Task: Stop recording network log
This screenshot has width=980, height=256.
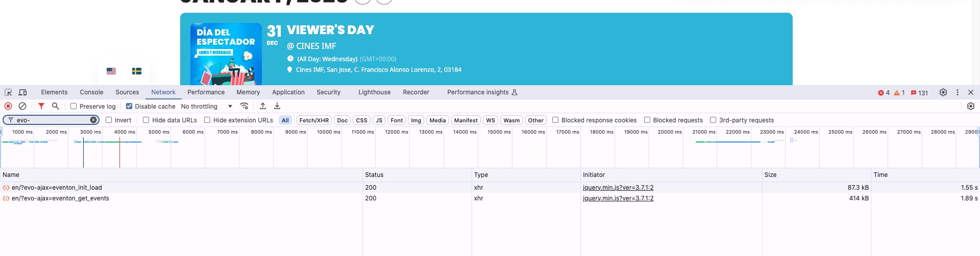Action: pyautogui.click(x=8, y=106)
